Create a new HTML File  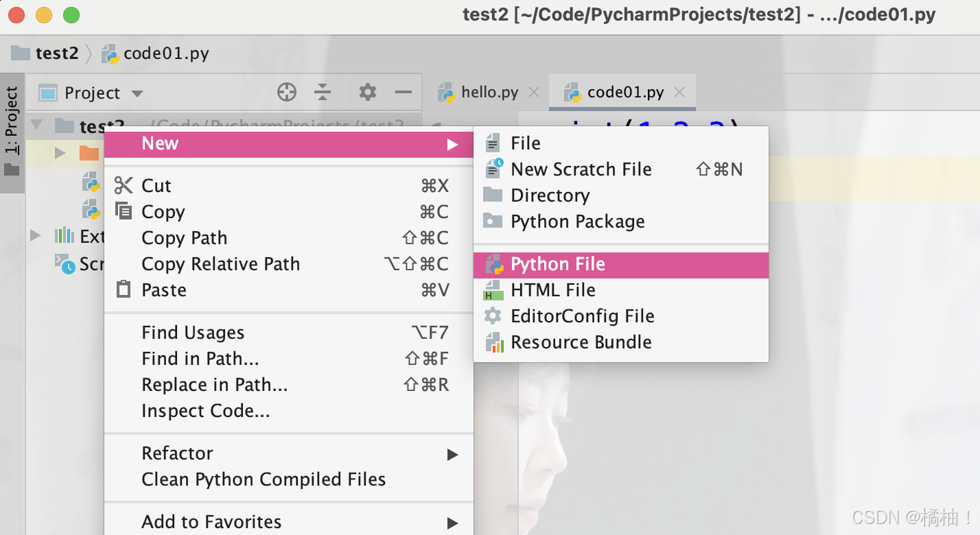(x=621, y=290)
